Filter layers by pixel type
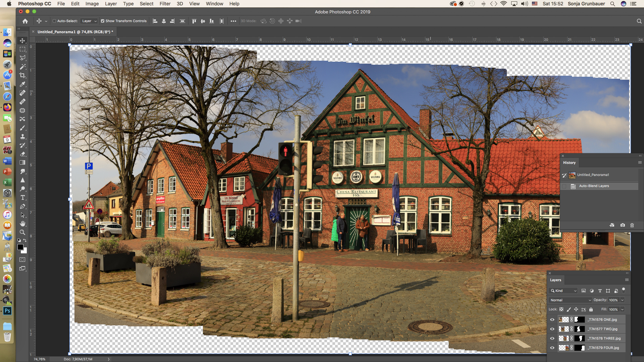 point(584,291)
